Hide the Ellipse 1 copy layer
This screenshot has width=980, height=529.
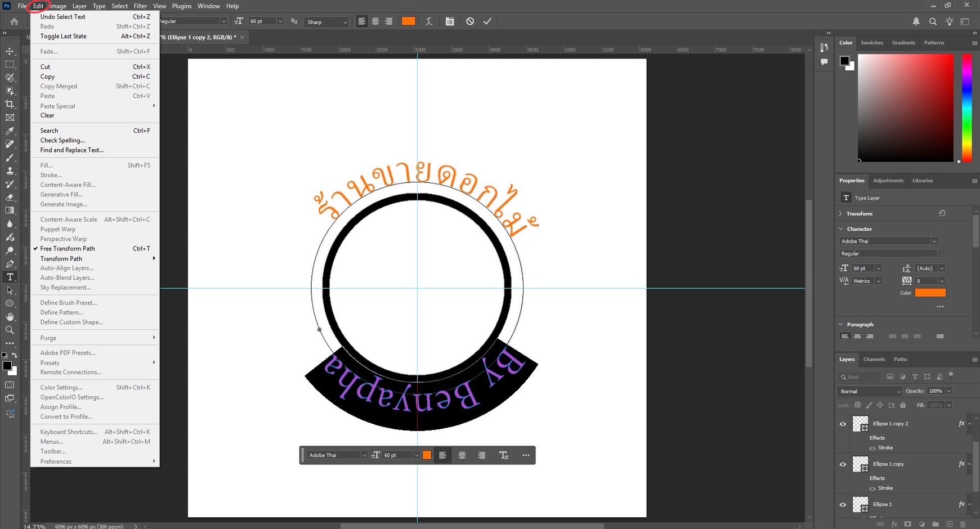[843, 464]
